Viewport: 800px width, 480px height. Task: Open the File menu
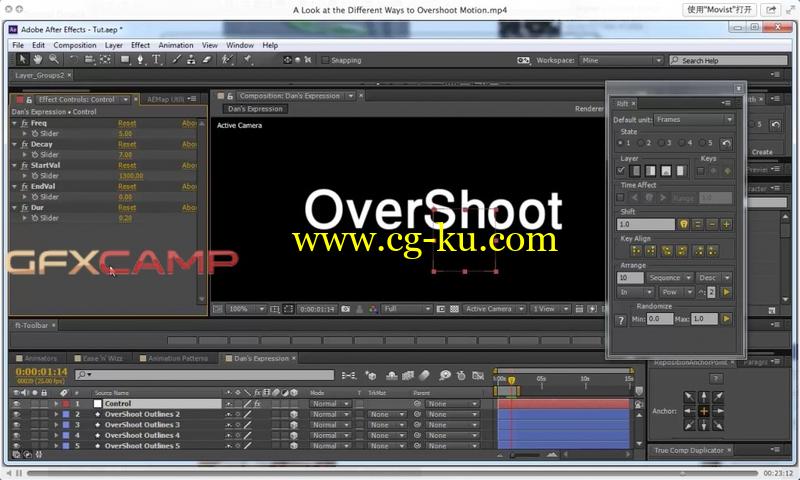18,45
